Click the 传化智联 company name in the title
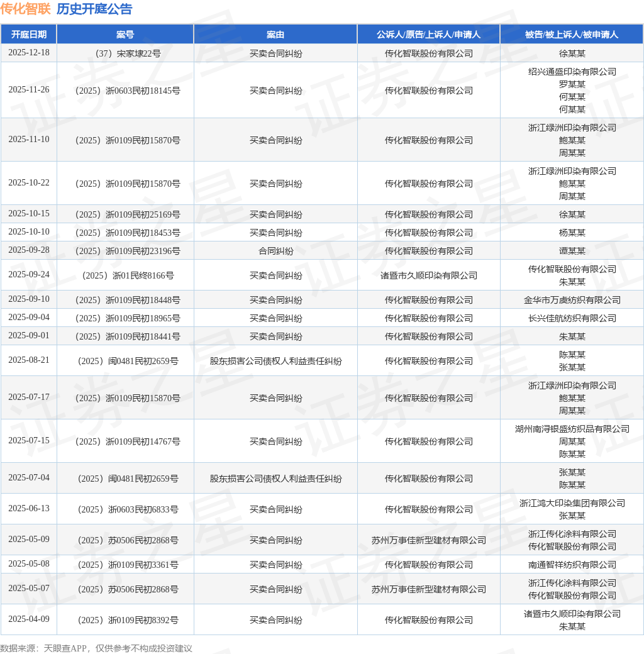This screenshot has height=654, width=644. point(25,9)
